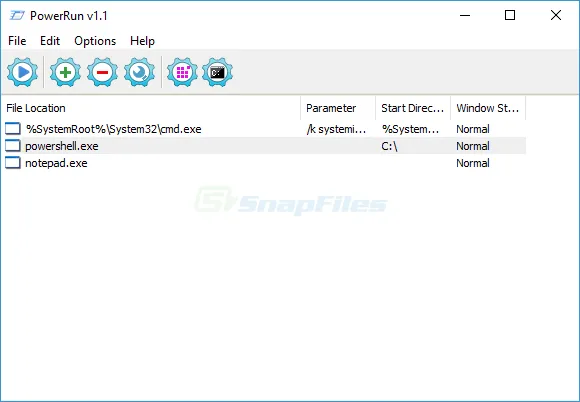Image resolution: width=580 pixels, height=402 pixels.
Task: Click the C:\ start directory cell
Action: point(390,146)
